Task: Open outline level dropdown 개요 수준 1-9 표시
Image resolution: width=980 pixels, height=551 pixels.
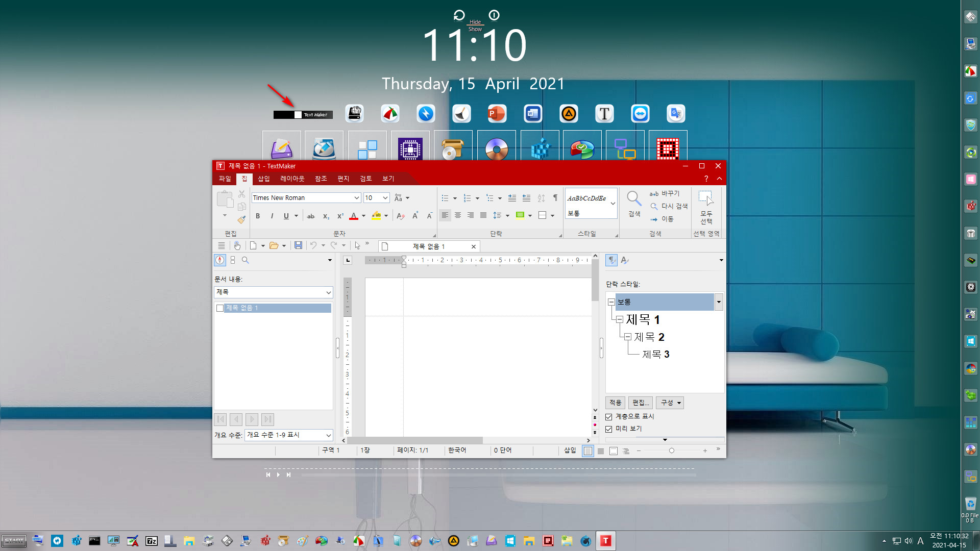Action: 289,435
